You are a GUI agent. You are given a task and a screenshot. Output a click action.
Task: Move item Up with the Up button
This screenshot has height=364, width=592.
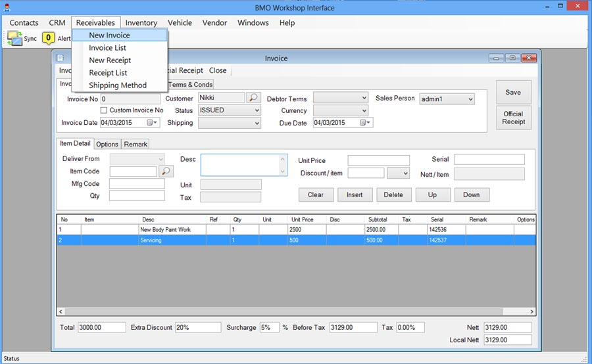[433, 194]
